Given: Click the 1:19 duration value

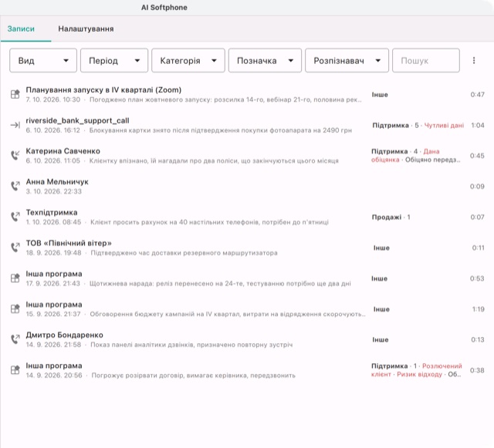Looking at the screenshot, I should tap(479, 309).
